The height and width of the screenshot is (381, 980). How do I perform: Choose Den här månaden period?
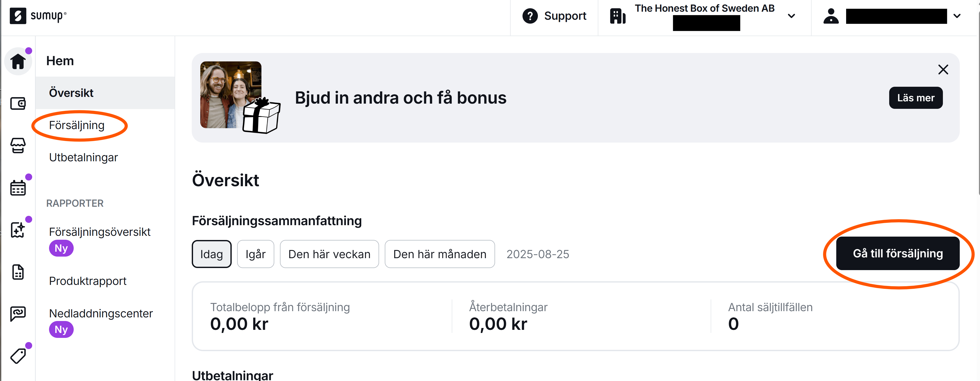pyautogui.click(x=439, y=254)
